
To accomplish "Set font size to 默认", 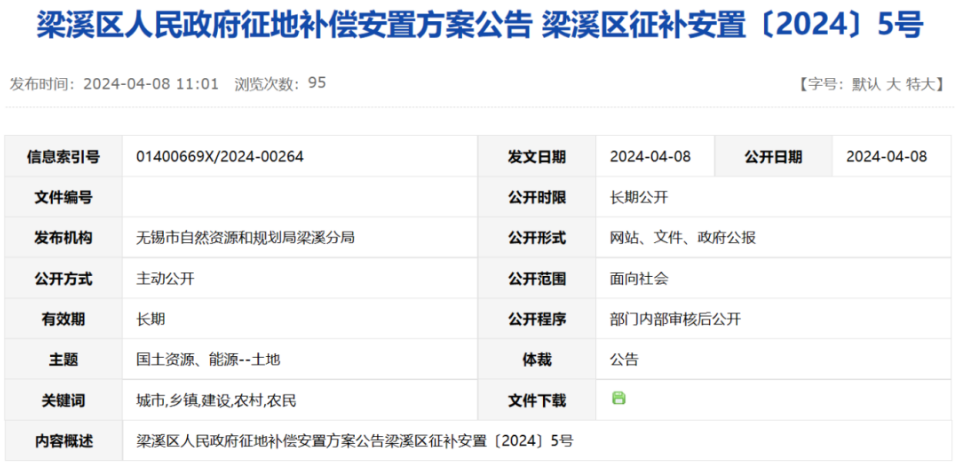I will pos(867,85).
